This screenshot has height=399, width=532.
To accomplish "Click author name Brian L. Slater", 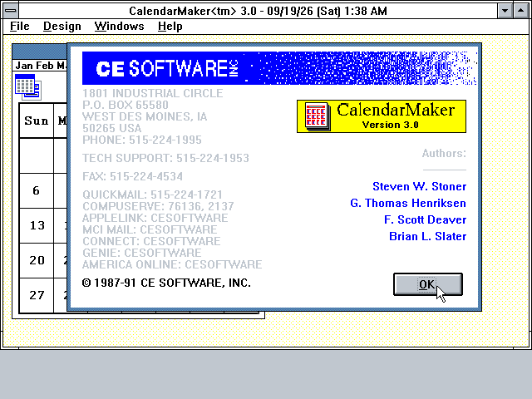I will 427,236.
